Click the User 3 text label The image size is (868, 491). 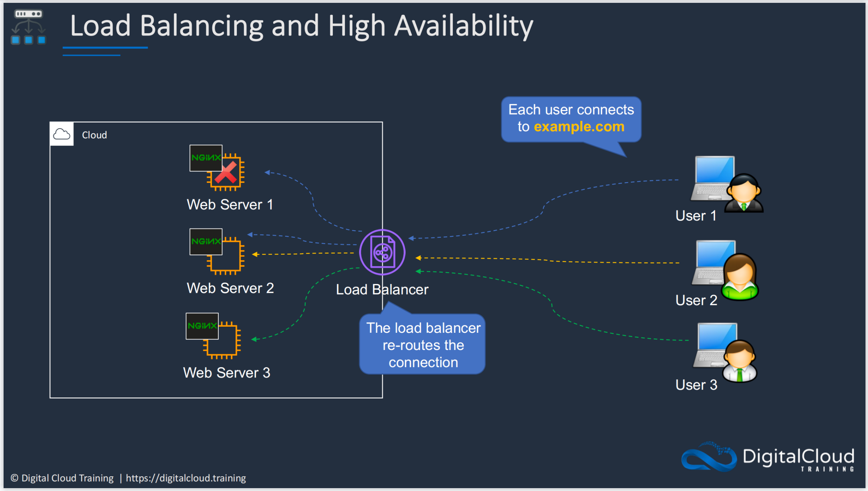(x=696, y=385)
